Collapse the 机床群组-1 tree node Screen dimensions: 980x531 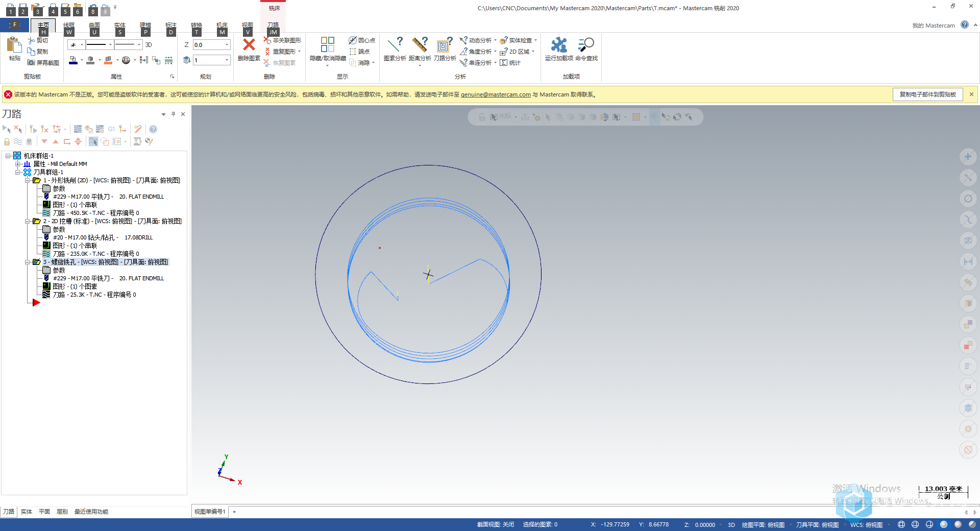pos(8,156)
